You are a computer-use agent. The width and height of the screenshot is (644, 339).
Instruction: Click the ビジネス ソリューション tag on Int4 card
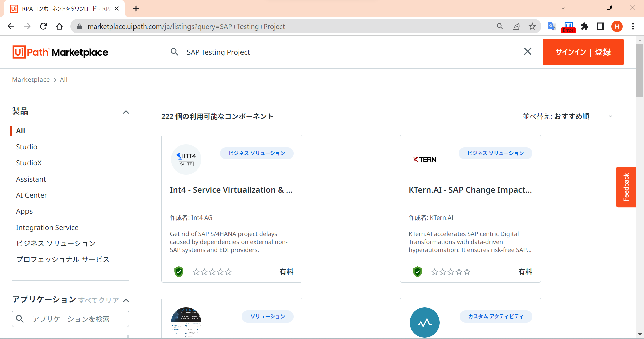tap(257, 153)
